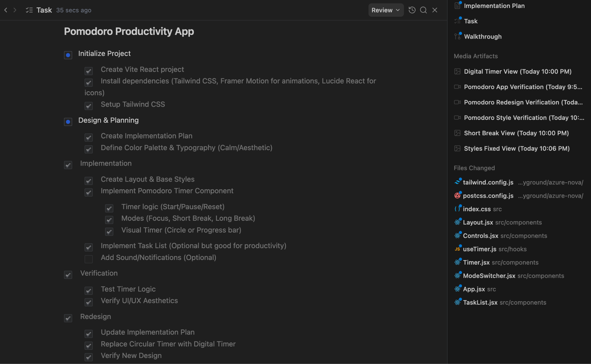Select the Task item in sidebar

471,21
